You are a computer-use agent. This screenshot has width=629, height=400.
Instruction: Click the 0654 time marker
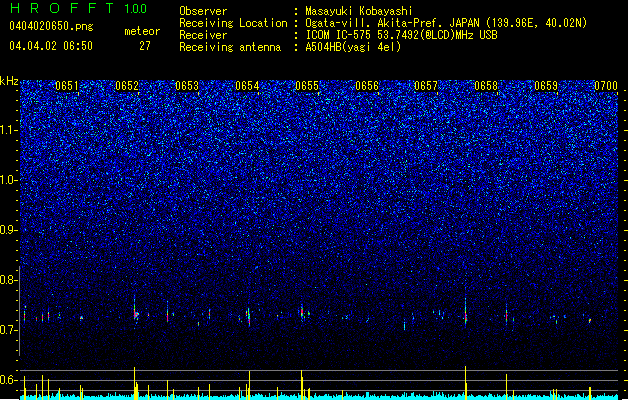click(247, 86)
